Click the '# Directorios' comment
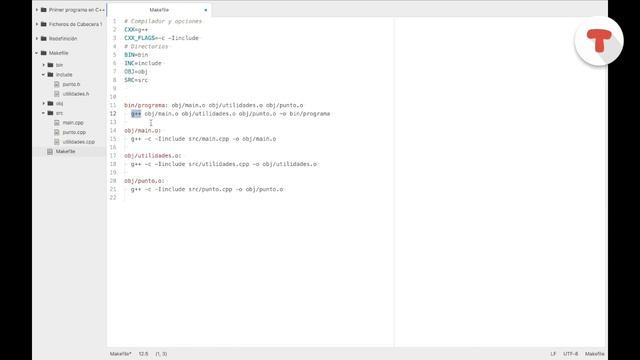This screenshot has width=640, height=360. click(146, 47)
